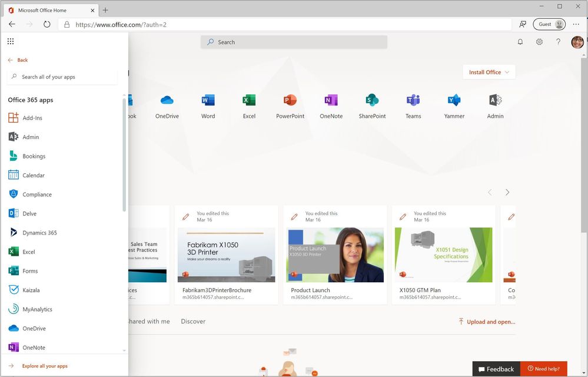Open the Guest profile menu in the browser
The image size is (588, 377).
point(549,24)
